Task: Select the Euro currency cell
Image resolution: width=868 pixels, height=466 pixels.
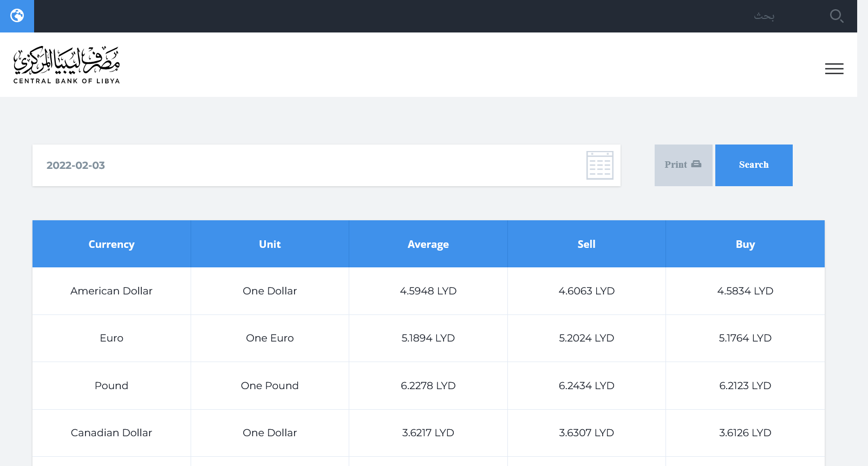Action: tap(112, 338)
